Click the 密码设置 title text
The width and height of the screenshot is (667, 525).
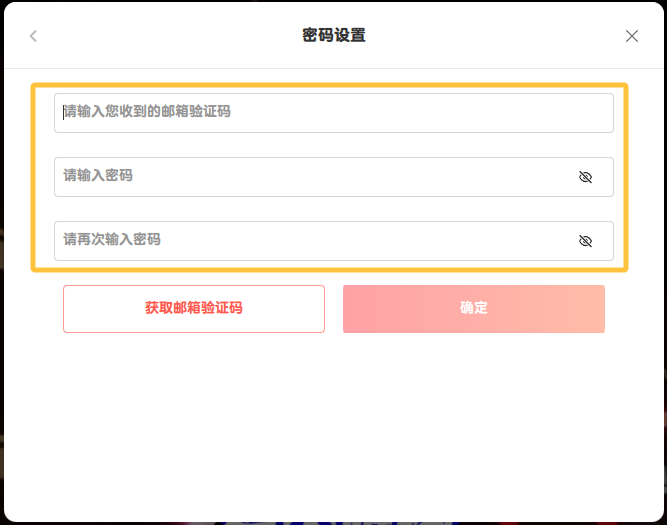point(333,36)
